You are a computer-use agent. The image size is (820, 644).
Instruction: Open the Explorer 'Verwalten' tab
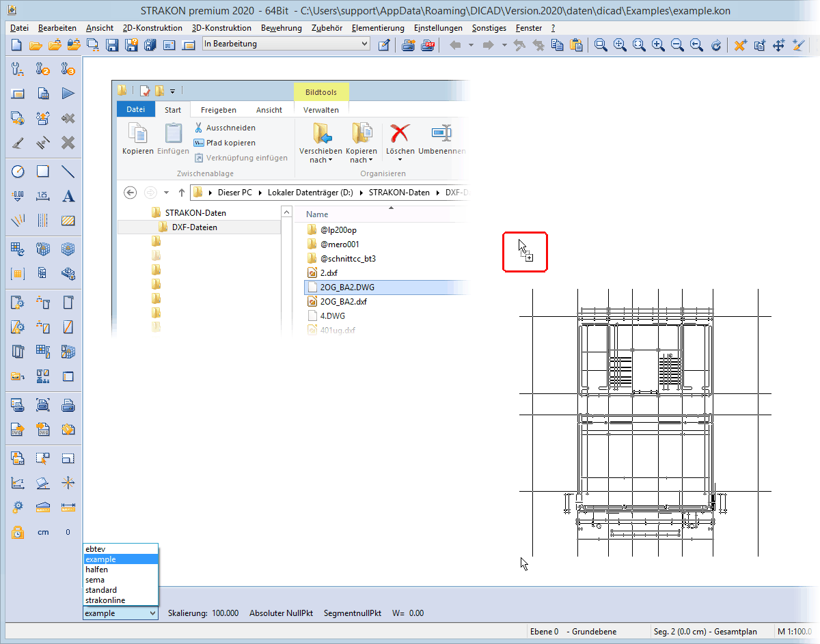321,110
